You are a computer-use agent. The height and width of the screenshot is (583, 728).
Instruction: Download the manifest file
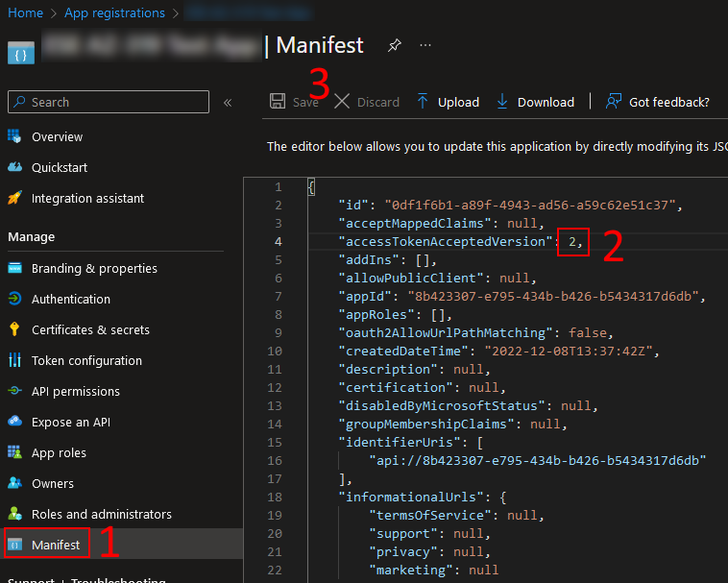(535, 102)
